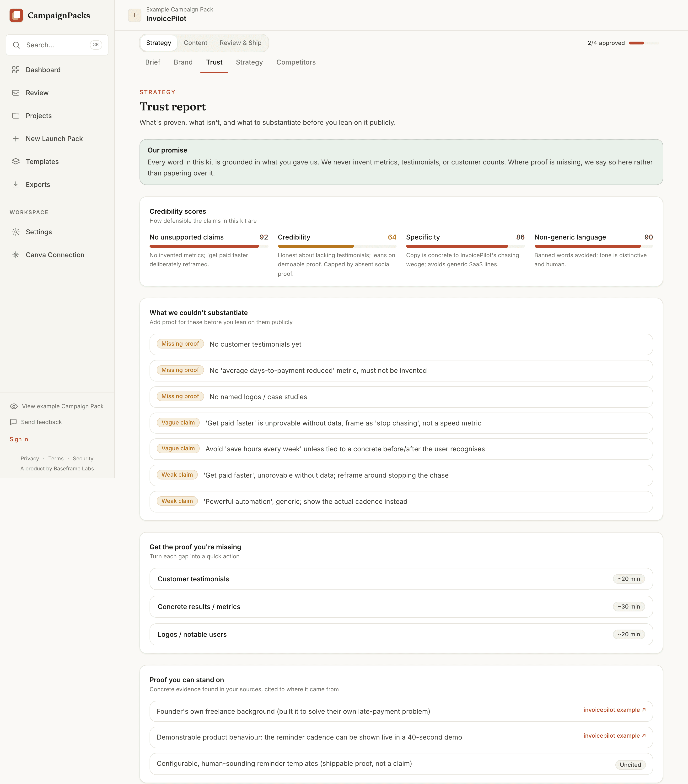
Task: Click the CampaignPacks logo icon
Action: tap(16, 15)
